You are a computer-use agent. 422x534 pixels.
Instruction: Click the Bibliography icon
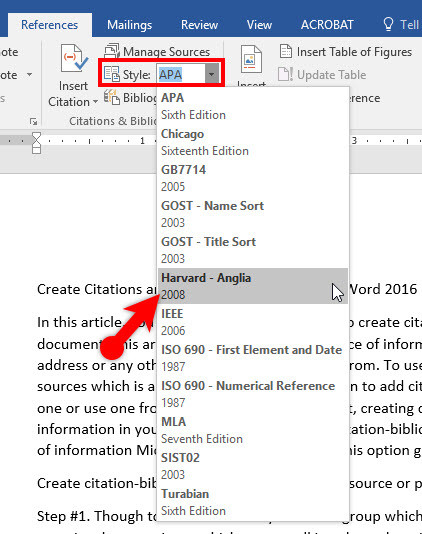coord(112,98)
